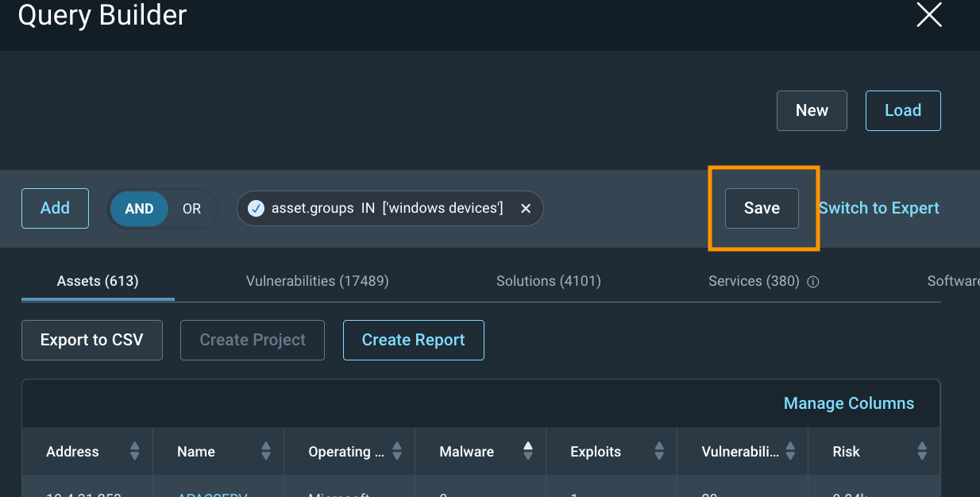Sort by Malware column arrows

(x=528, y=452)
